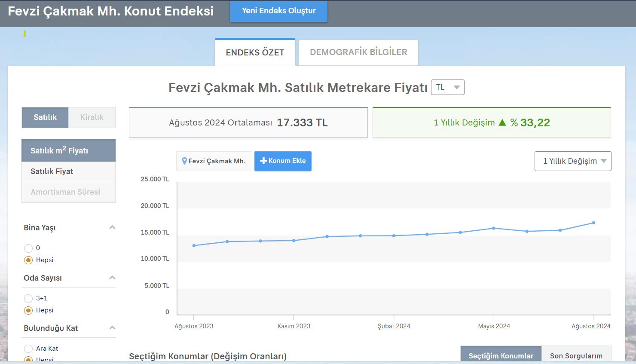Screen dimensions: 636x364
Task: Click the 1 Yıllık Değişim % 33,22 box
Action: tap(492, 122)
